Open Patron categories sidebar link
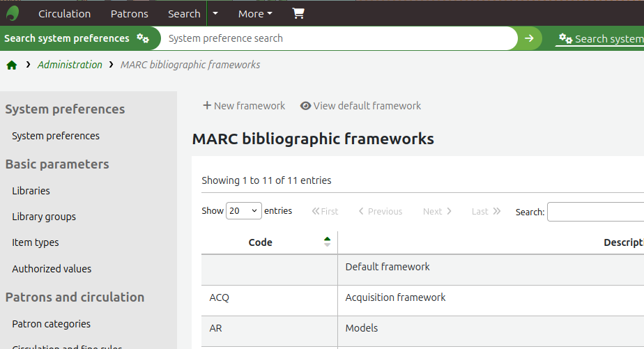Screen dimensions: 644x349 tap(51, 324)
